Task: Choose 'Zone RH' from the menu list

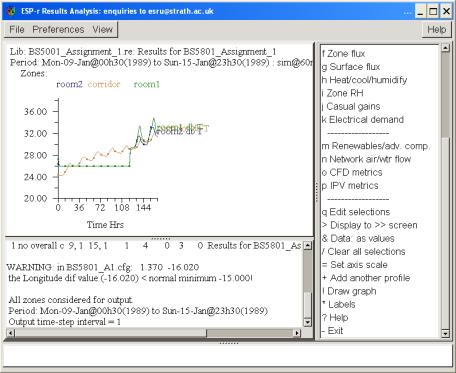Action: [343, 93]
